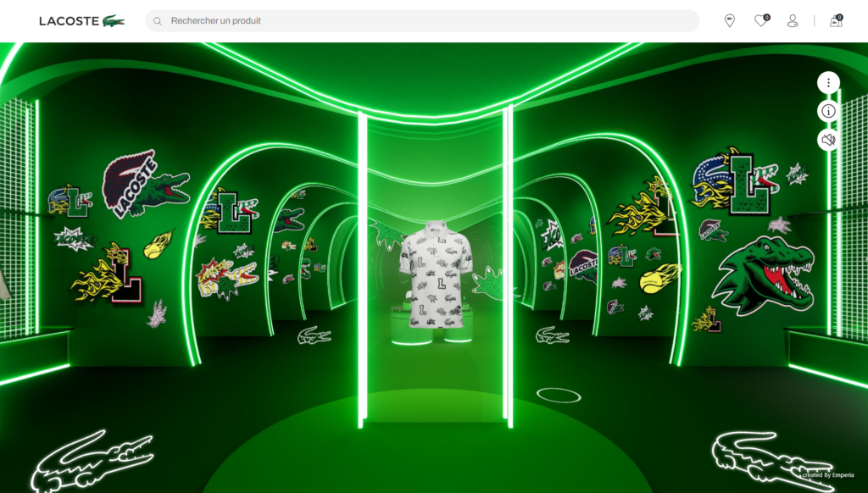The image size is (868, 493).
Task: Open the account user icon
Action: [793, 21]
